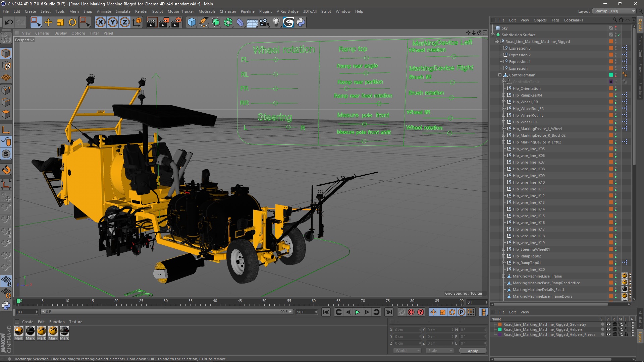Open the World coordinate dropdown
The image size is (644, 362).
[x=407, y=351]
